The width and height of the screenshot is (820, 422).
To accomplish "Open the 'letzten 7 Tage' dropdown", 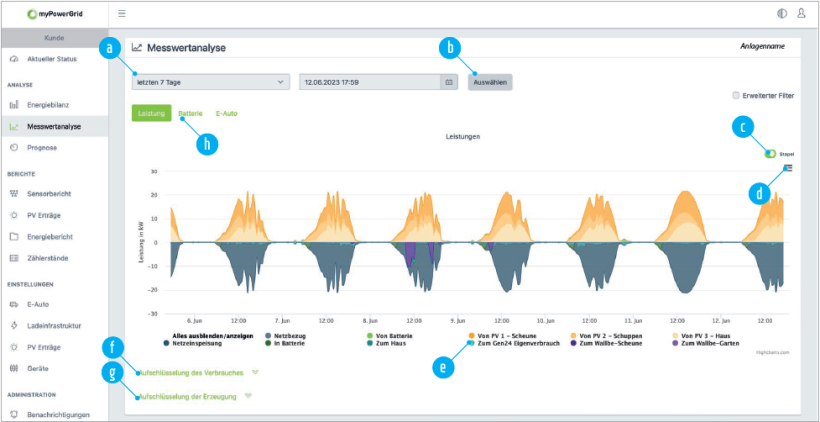I will [x=209, y=82].
